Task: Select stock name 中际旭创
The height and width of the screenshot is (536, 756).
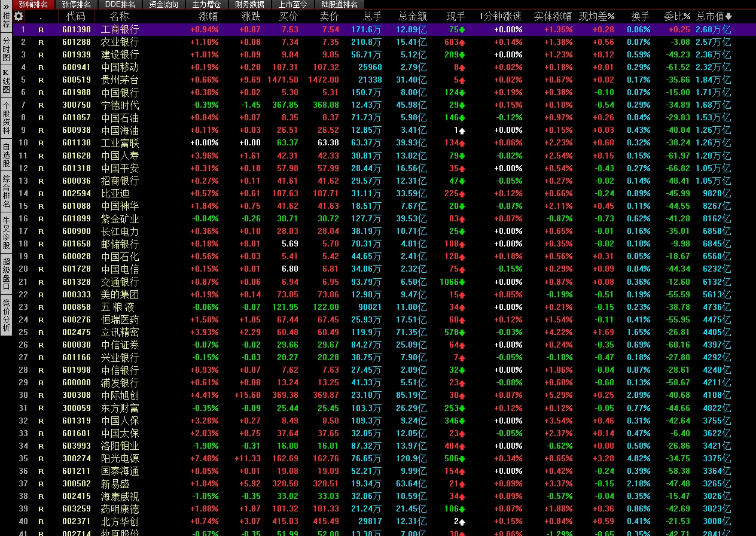Action: click(x=120, y=395)
